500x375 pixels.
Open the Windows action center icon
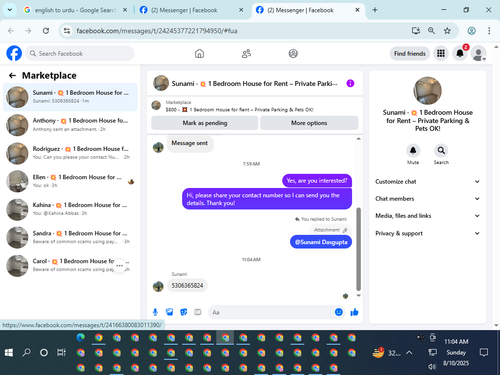484,352
